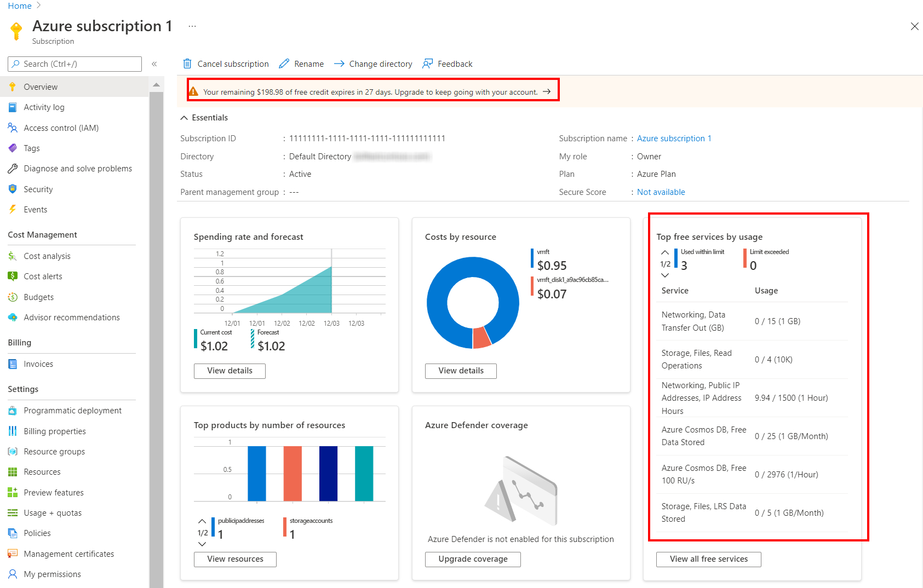Click the Change directory arrow icon
The image size is (923, 588).
[x=339, y=64]
